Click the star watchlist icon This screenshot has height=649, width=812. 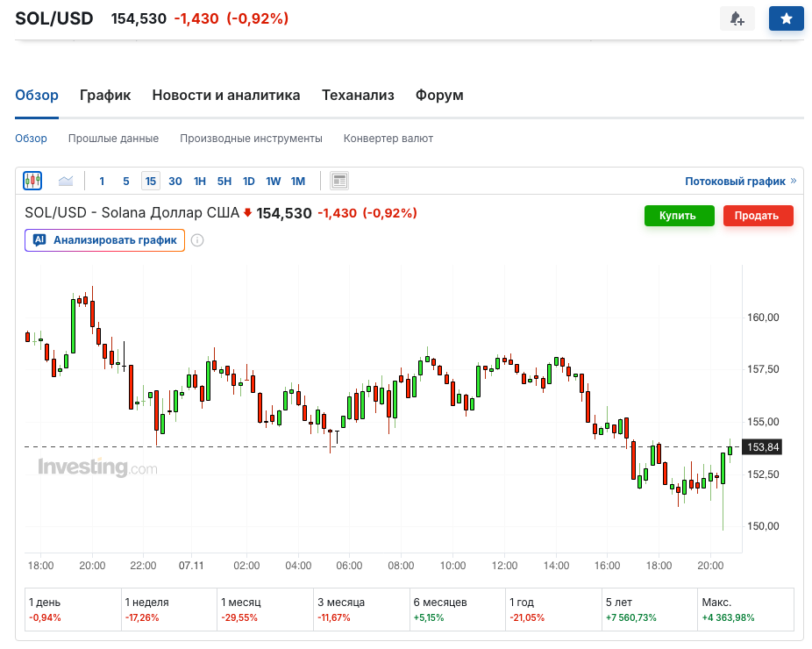(786, 18)
